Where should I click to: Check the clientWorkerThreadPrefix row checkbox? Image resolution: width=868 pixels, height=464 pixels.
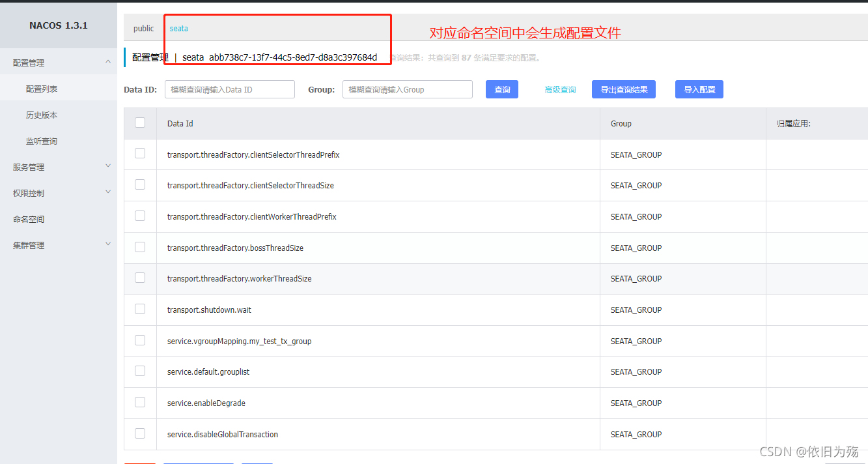point(140,216)
